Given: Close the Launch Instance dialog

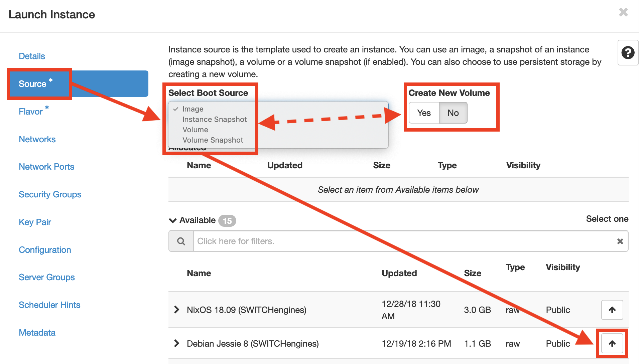Looking at the screenshot, I should pos(624,12).
